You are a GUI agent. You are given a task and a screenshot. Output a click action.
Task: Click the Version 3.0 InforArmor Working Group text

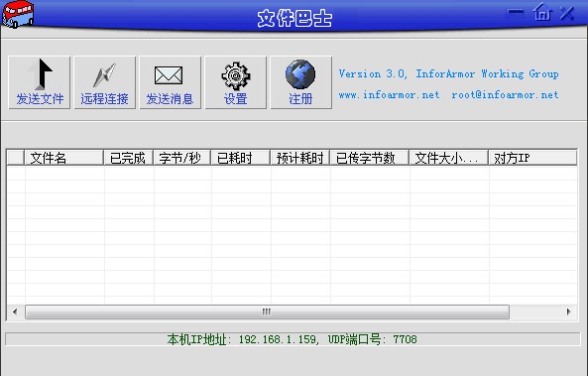pyautogui.click(x=448, y=73)
